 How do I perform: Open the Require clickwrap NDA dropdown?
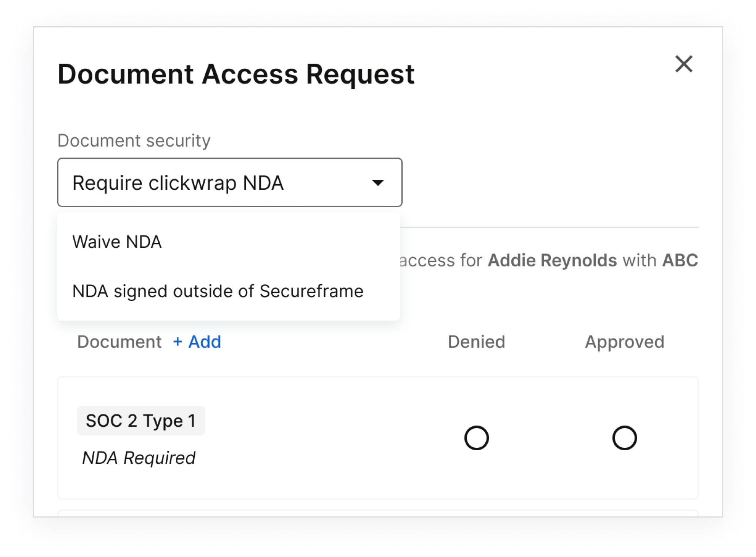[229, 182]
